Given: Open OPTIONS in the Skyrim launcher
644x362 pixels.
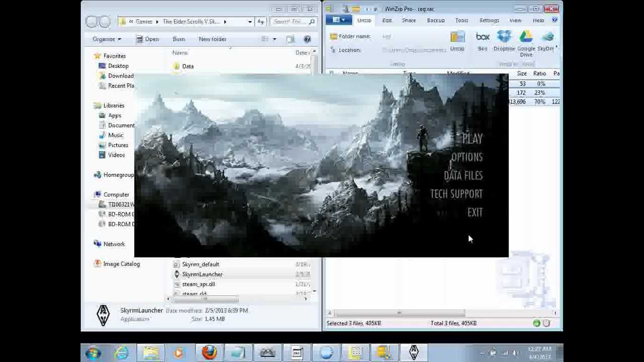Looking at the screenshot, I should click(466, 157).
